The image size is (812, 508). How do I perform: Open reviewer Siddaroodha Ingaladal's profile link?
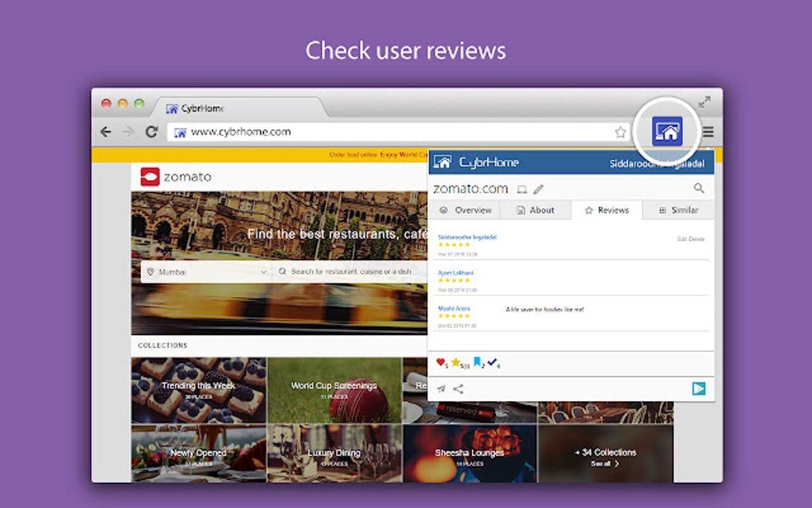point(467,237)
